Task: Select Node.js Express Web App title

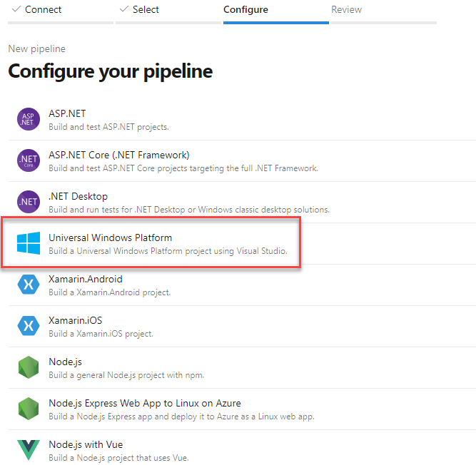Action: pos(144,403)
